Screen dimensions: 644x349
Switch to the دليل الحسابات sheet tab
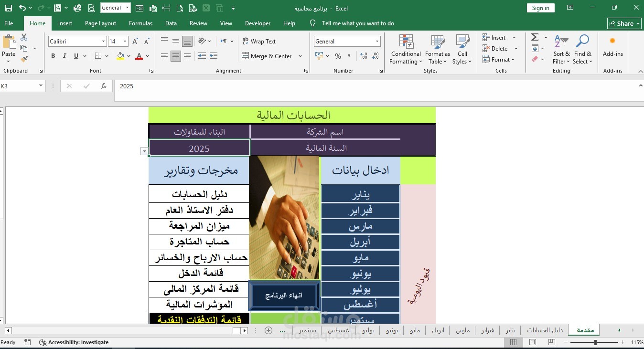[545, 330]
